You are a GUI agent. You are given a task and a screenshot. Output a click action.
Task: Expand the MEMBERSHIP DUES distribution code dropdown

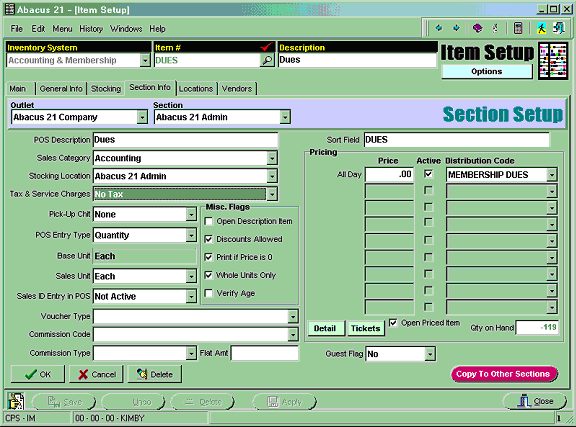[552, 175]
